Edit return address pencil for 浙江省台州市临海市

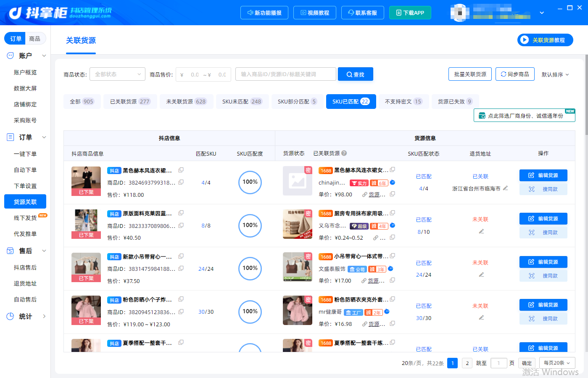pyautogui.click(x=506, y=188)
